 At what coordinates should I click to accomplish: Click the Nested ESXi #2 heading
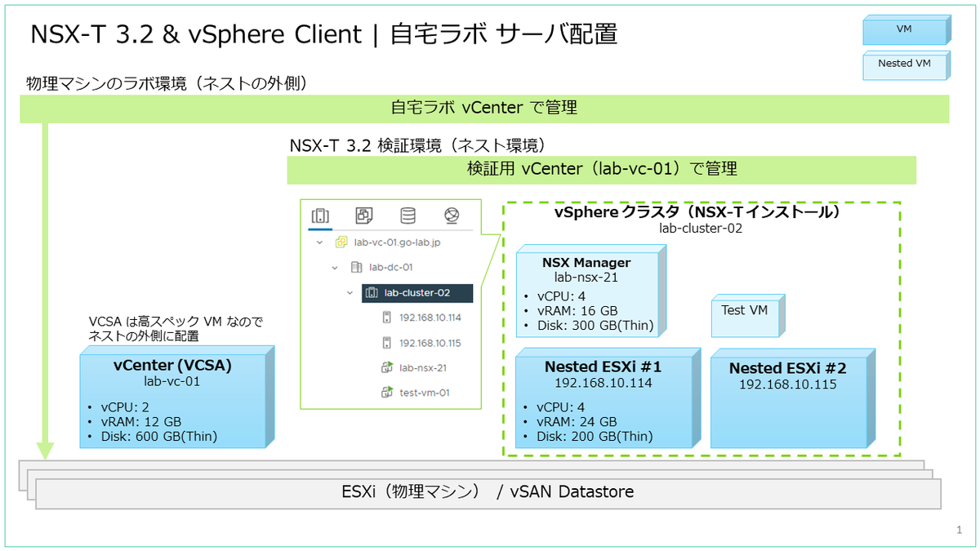click(x=788, y=368)
